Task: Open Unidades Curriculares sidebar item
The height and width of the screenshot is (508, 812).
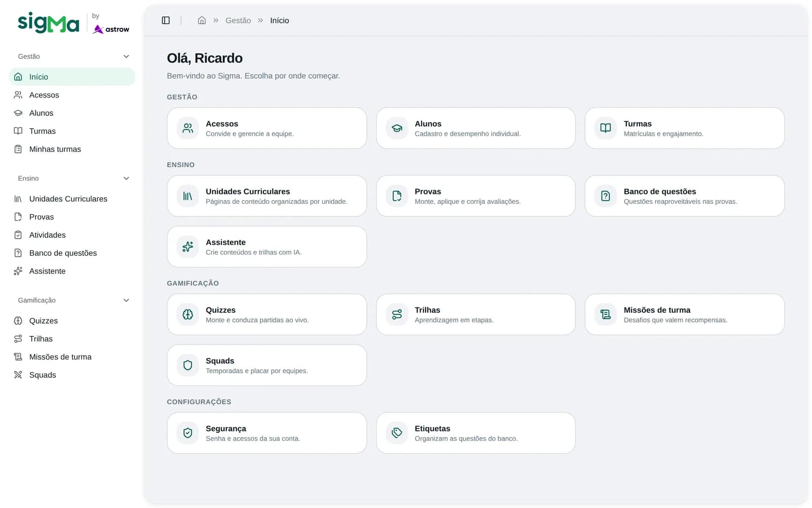Action: coord(72,199)
